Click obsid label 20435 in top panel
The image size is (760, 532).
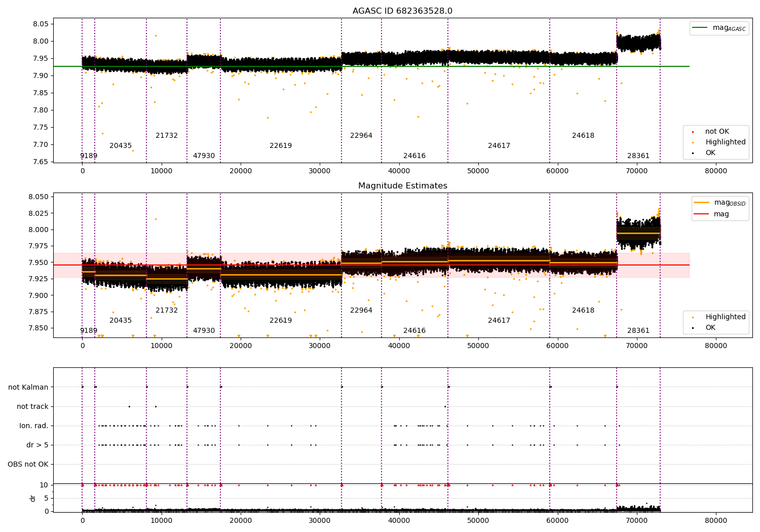coord(121,146)
